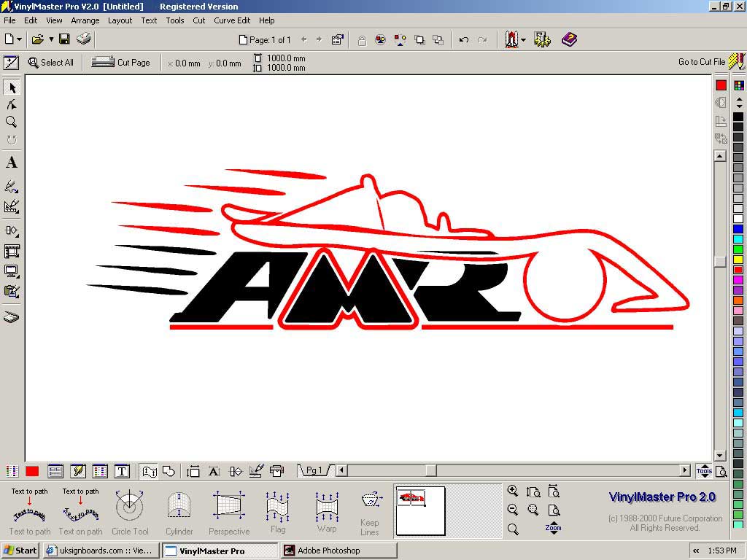Open the rocket launch icon dropdown arrow
This screenshot has width=747, height=560.
click(x=523, y=40)
